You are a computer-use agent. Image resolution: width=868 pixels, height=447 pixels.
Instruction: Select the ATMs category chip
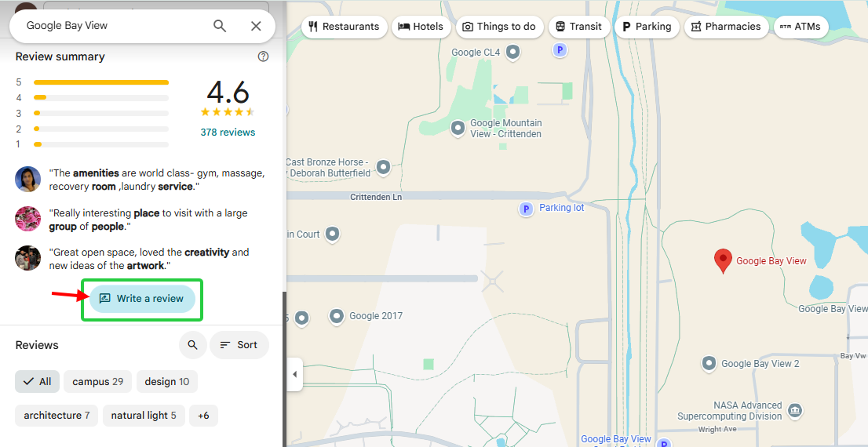pyautogui.click(x=801, y=27)
